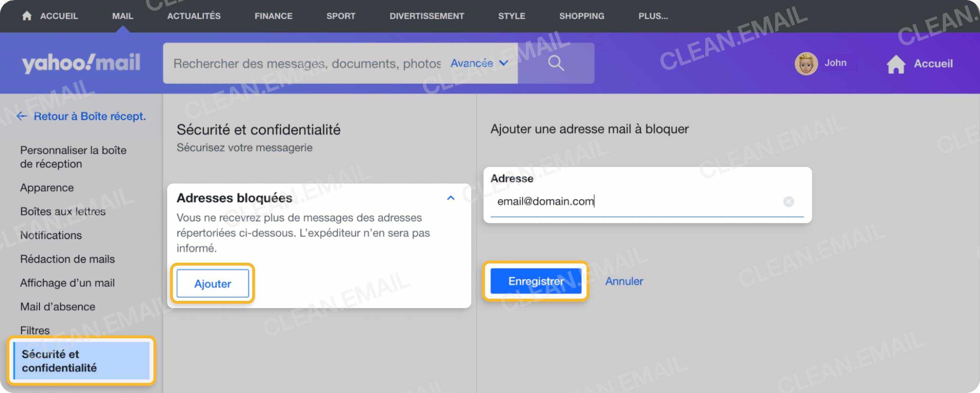Click 'Ajouter une adresse mail à bloquer' heading
Viewport: 980px width, 393px height.
coord(589,129)
